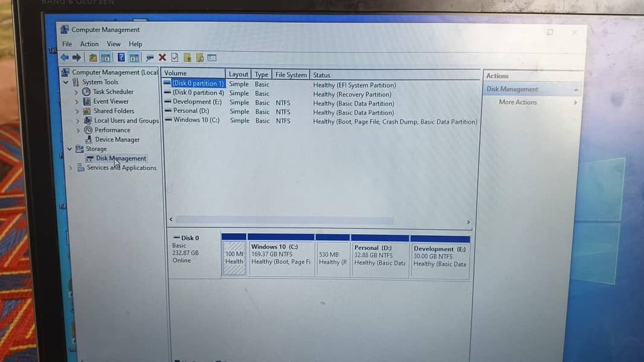The height and width of the screenshot is (362, 644).
Task: Click the folder with magnifier toolbar icon
Action: pyautogui.click(x=200, y=58)
